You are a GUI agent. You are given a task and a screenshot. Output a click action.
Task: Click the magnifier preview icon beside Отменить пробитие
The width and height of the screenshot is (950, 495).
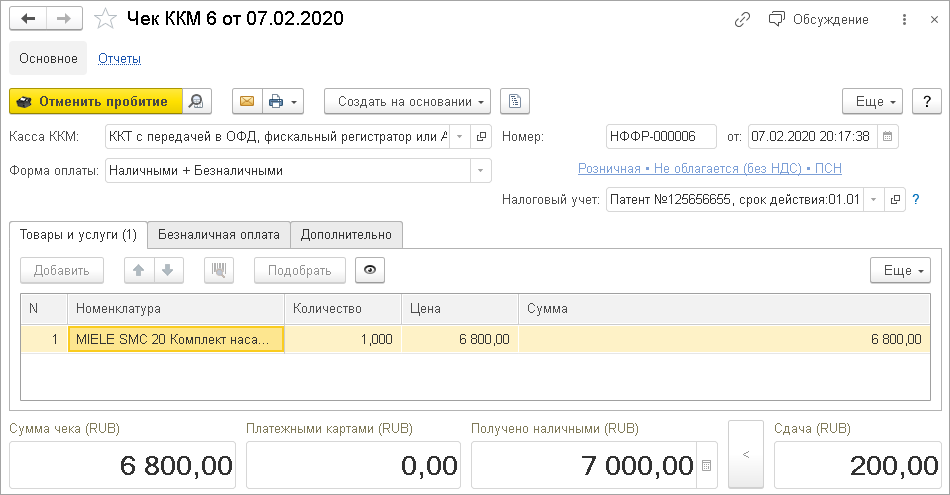(x=197, y=101)
